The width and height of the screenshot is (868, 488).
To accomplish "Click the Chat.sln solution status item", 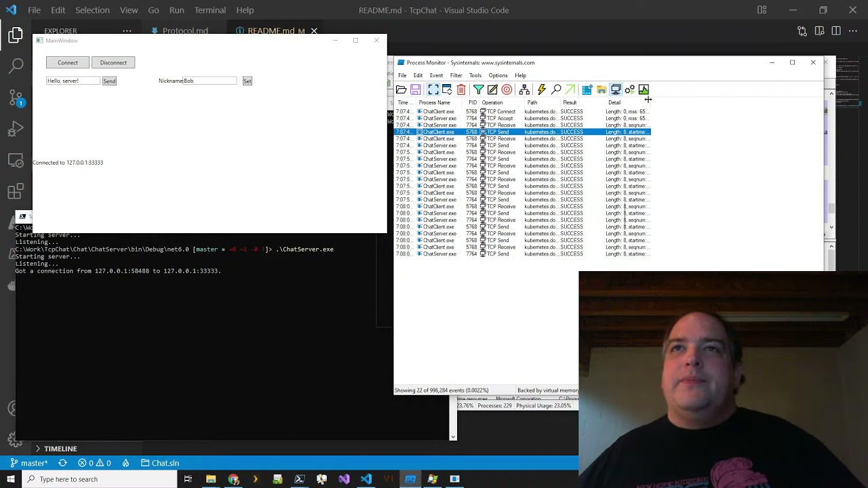I will pyautogui.click(x=160, y=463).
